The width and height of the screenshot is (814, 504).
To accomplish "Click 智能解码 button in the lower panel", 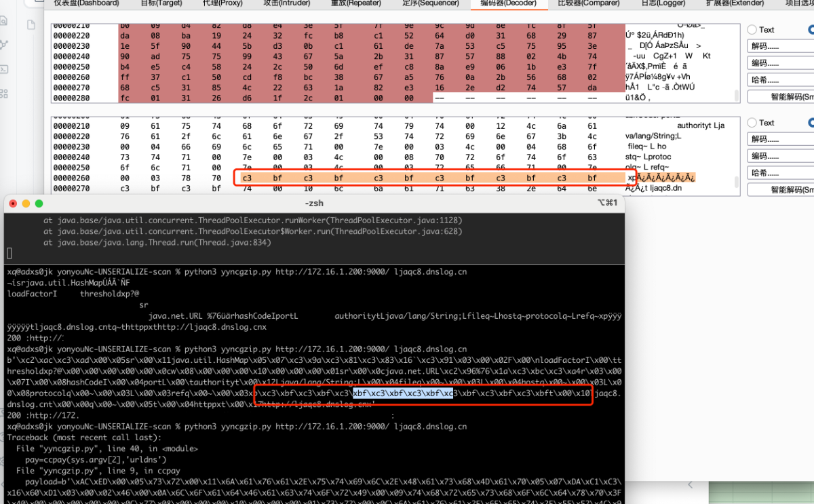I will tap(780, 190).
